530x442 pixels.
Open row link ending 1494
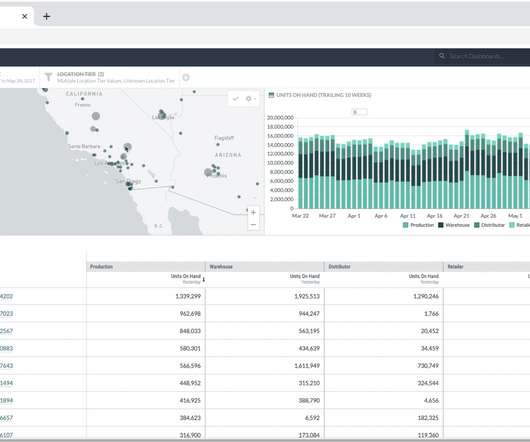coord(6,383)
